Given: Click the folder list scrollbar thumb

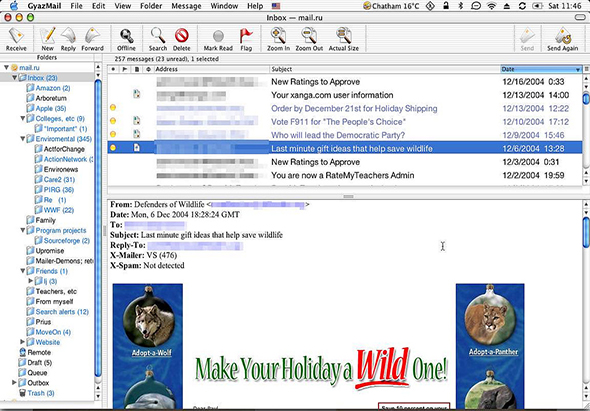Looking at the screenshot, I should (98, 228).
